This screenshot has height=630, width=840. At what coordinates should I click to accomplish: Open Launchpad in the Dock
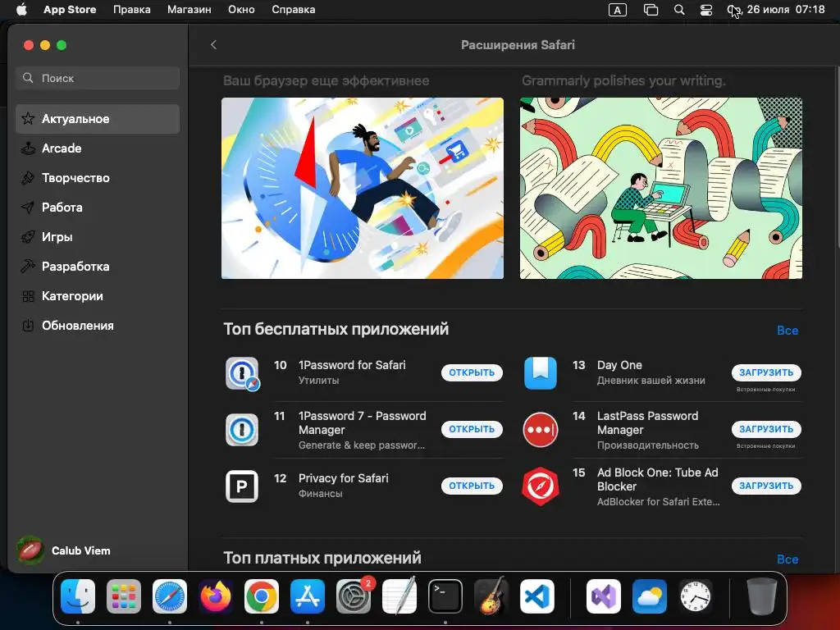[x=124, y=596]
